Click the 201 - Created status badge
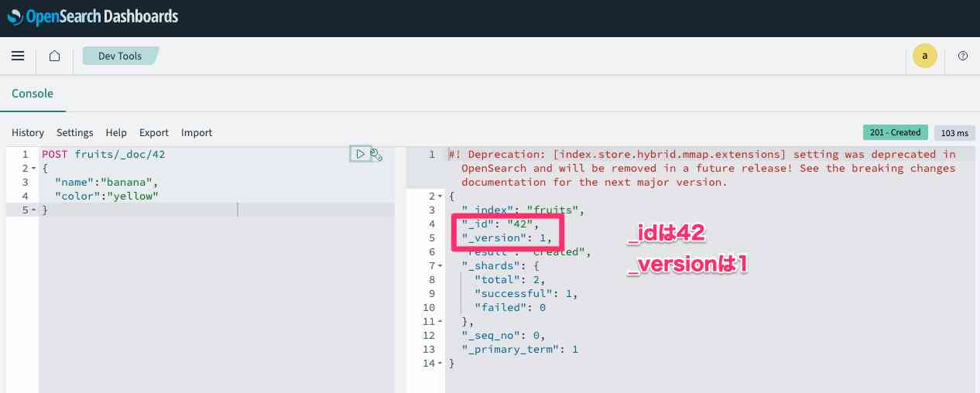 (x=895, y=132)
